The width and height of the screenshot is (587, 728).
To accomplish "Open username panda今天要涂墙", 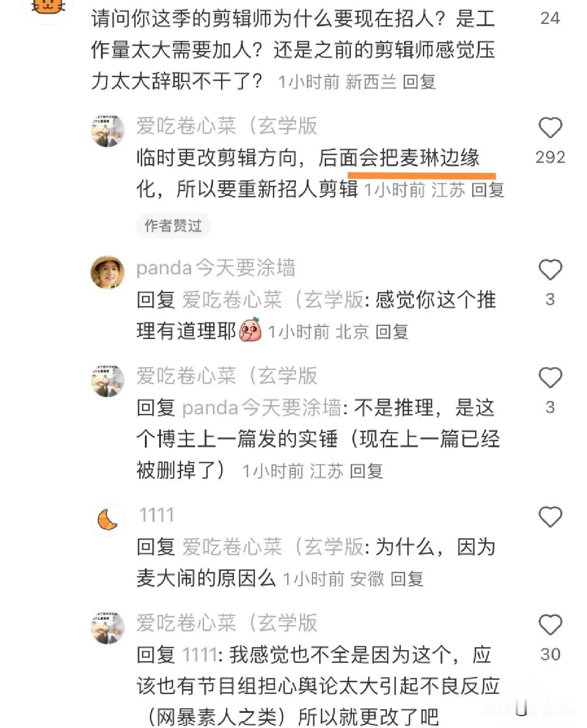I will [x=216, y=268].
